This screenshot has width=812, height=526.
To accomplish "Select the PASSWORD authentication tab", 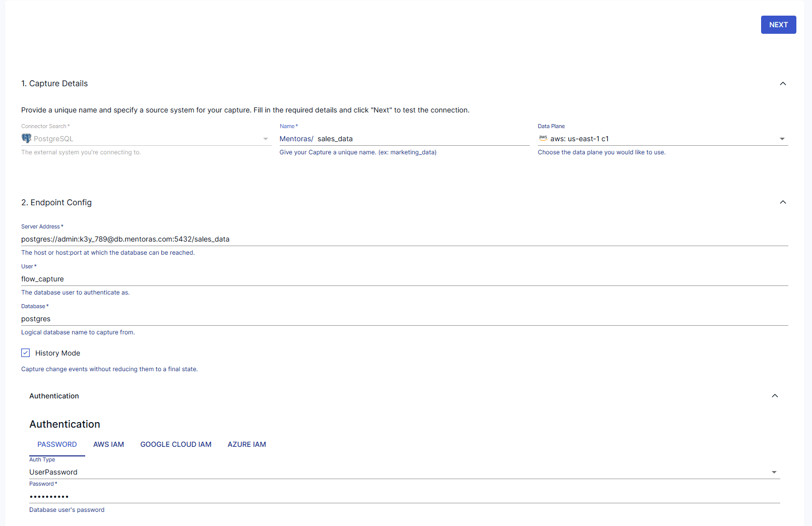I will (x=56, y=444).
